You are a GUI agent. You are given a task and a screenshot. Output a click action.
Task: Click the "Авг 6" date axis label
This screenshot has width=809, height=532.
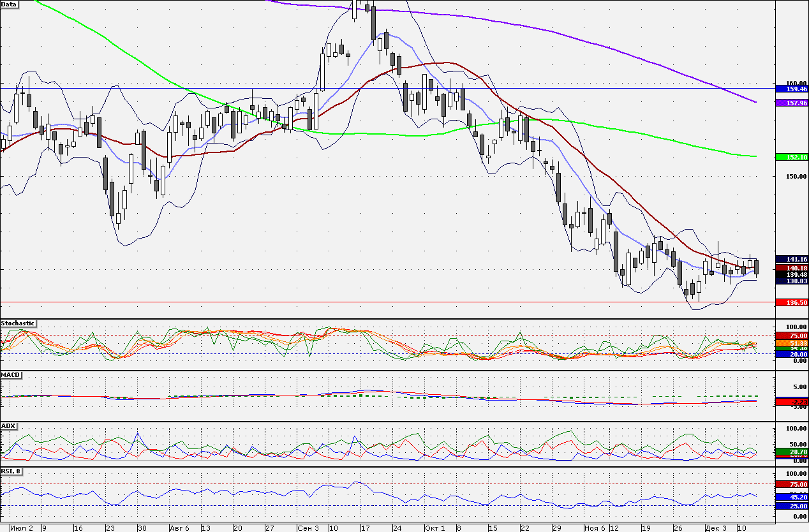179,528
